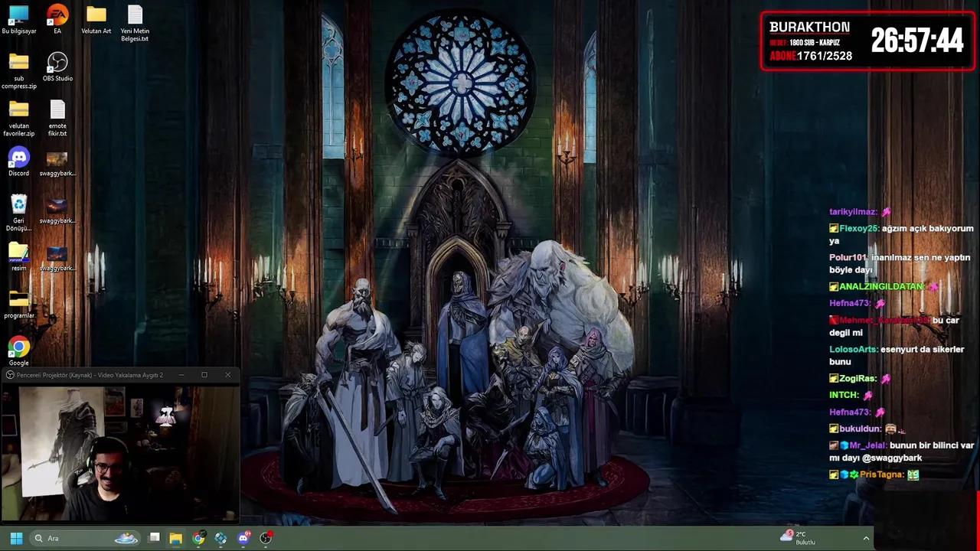Click the webcam preview in projector window

pyautogui.click(x=120, y=452)
